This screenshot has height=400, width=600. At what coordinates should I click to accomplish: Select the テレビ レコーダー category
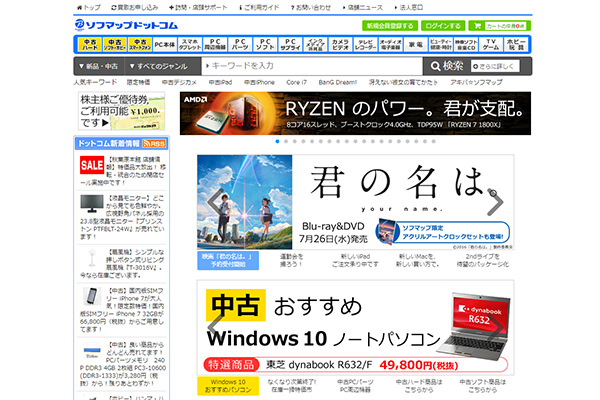point(365,44)
